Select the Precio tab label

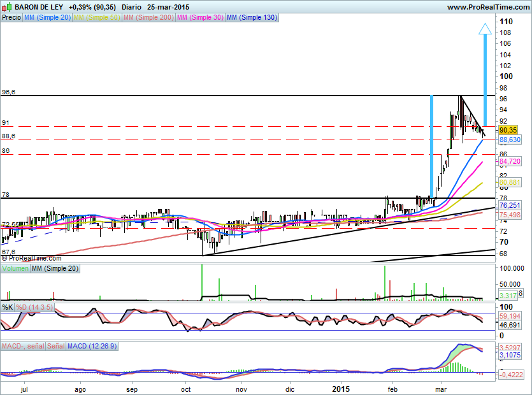point(11,18)
